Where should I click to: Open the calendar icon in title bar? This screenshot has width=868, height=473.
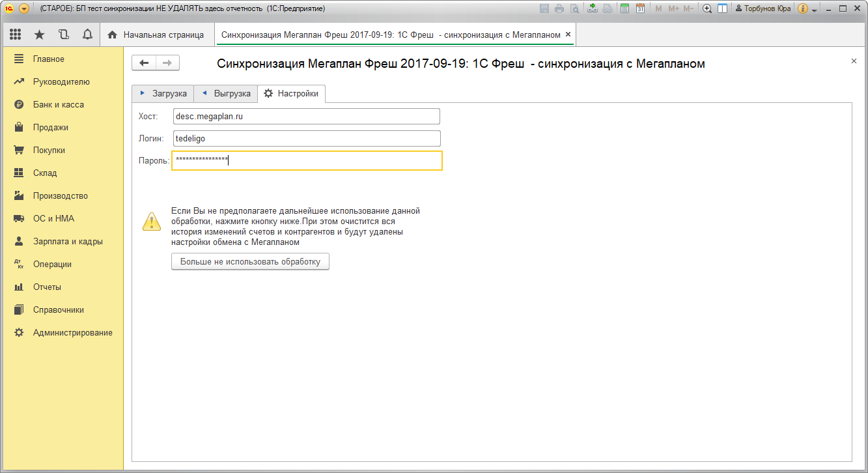pos(640,8)
